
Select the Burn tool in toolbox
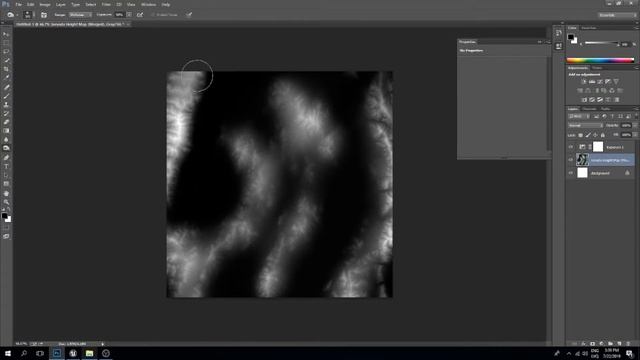[6, 148]
